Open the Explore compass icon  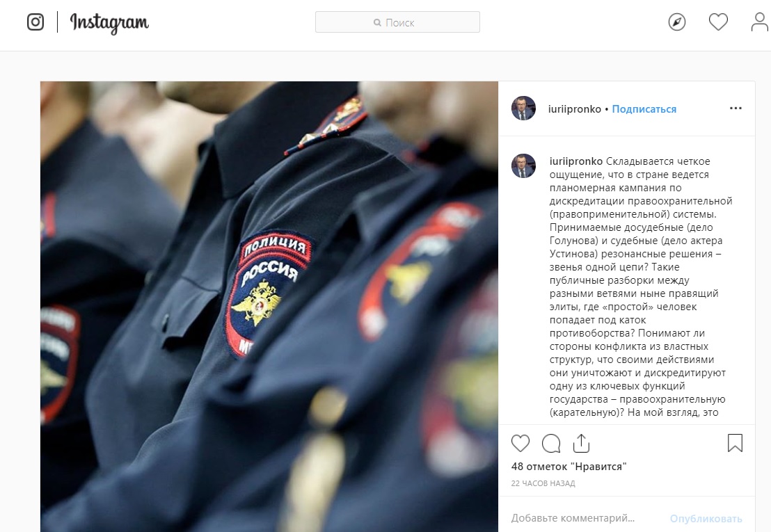(x=677, y=22)
